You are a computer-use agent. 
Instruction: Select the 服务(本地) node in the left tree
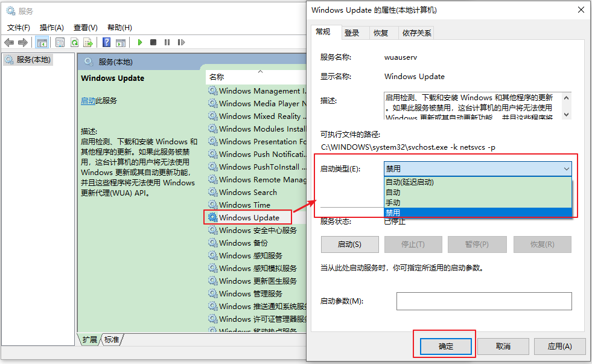[x=28, y=60]
